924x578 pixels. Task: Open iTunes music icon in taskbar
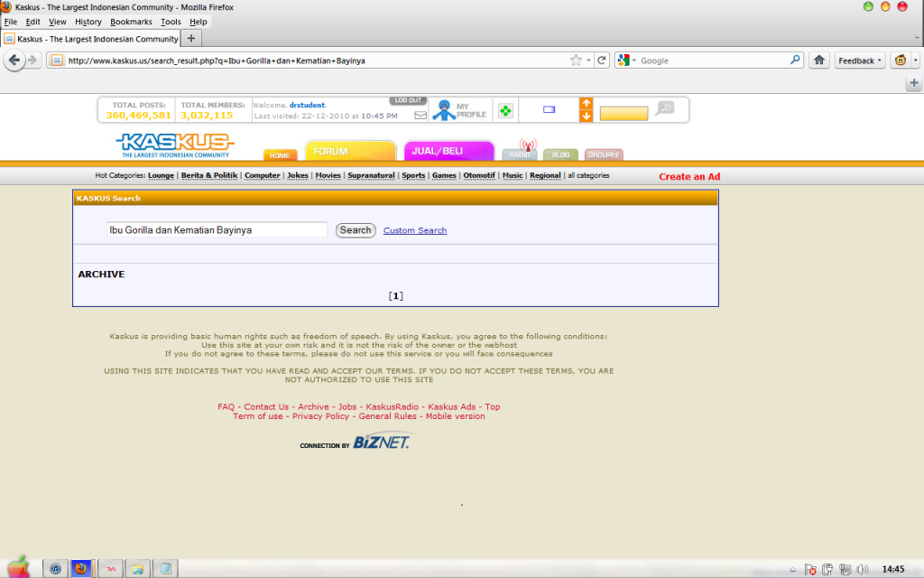coord(55,569)
